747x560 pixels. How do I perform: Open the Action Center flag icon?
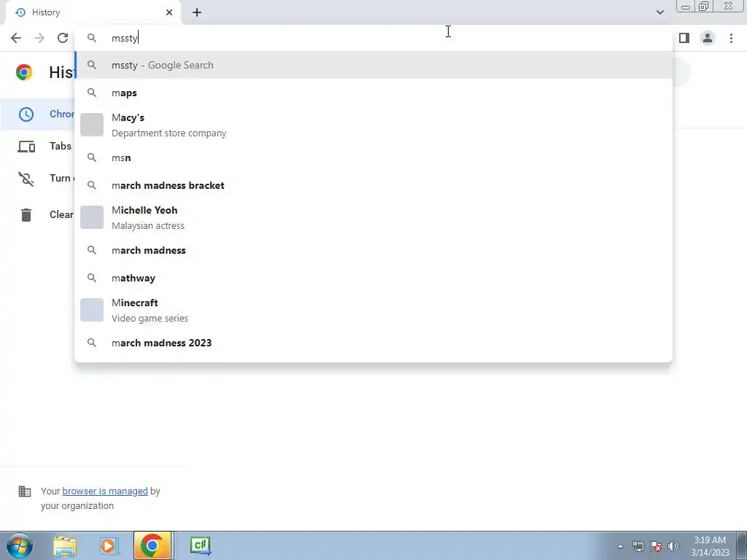tap(656, 546)
